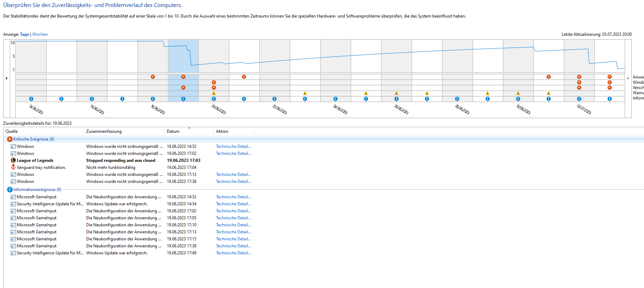Screen dimensions: 644x288
Task: Open Technische Details for Windows 17:13 event
Action: click(x=233, y=174)
